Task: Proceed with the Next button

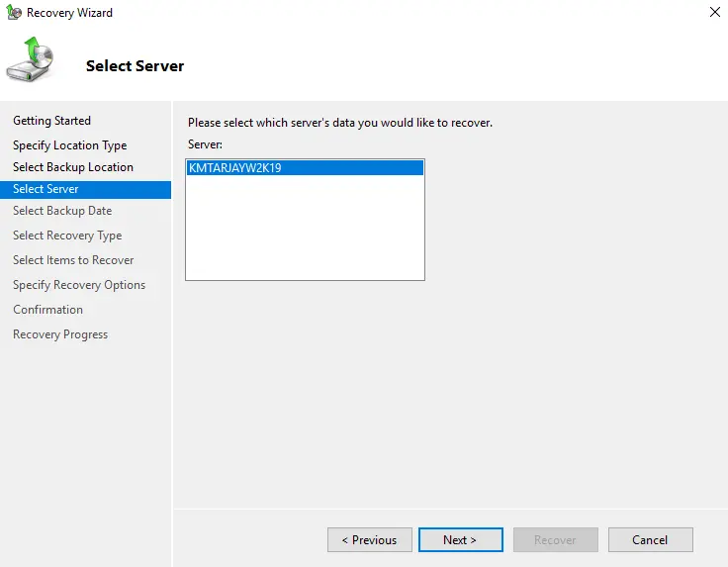Action: 460,540
